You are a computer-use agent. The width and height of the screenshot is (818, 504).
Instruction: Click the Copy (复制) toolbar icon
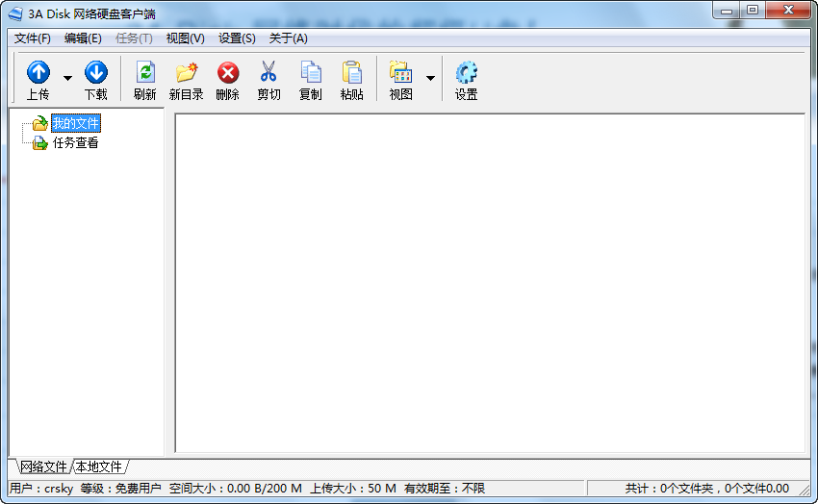pyautogui.click(x=311, y=72)
